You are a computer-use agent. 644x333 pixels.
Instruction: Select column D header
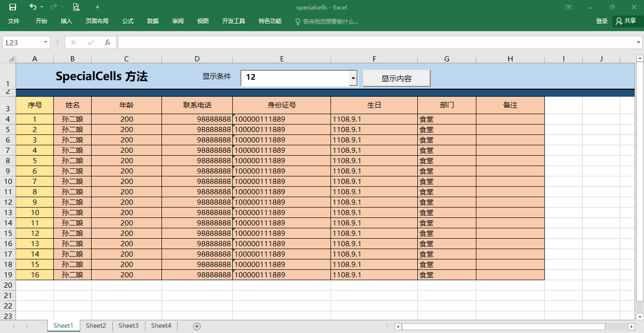[x=197, y=59]
